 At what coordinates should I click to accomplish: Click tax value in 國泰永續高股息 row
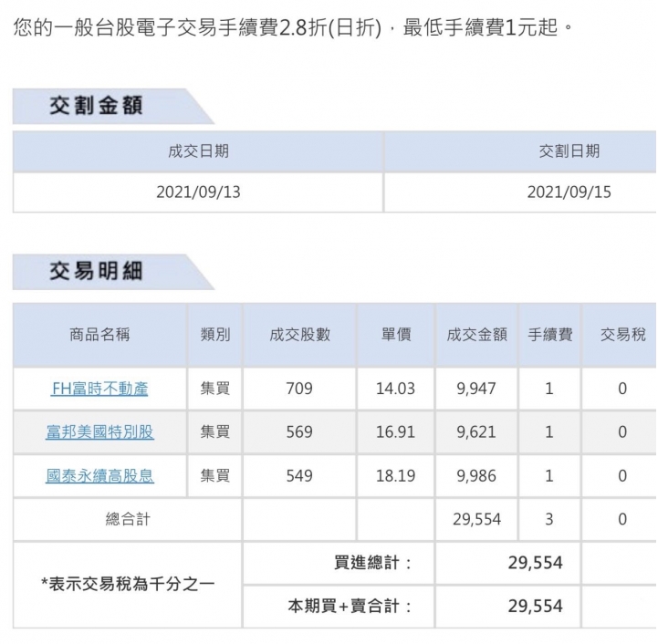click(x=622, y=476)
